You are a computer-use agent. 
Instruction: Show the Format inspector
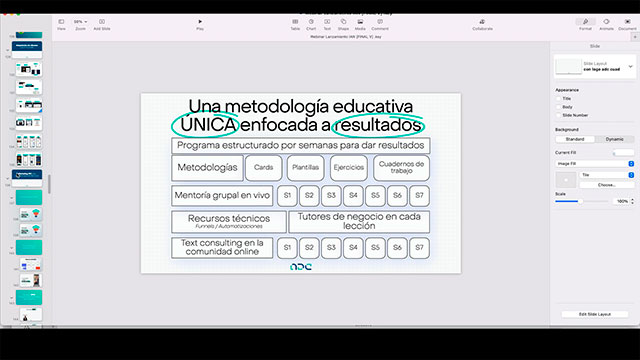pyautogui.click(x=585, y=24)
